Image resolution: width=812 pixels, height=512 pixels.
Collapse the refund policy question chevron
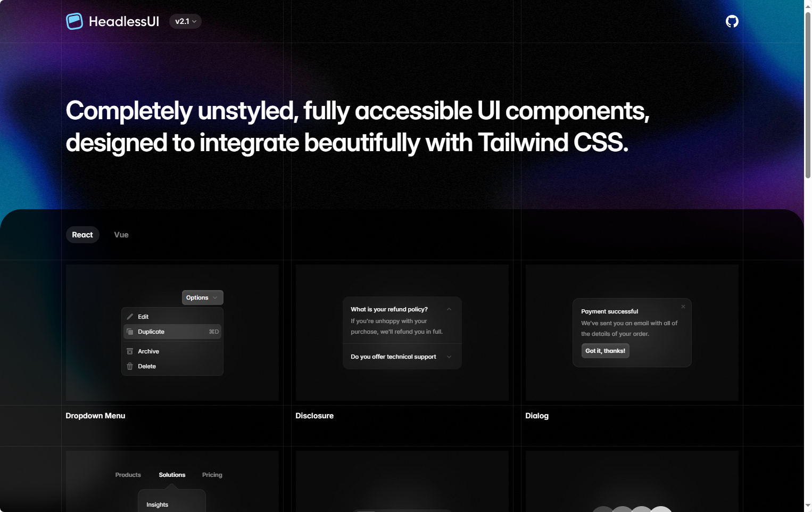pos(449,309)
